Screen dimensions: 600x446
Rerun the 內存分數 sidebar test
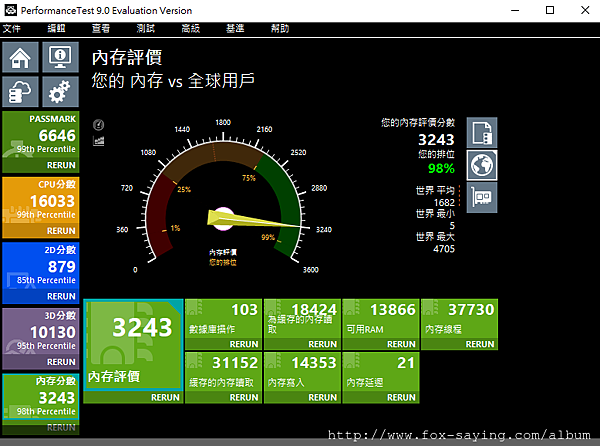pos(61,428)
